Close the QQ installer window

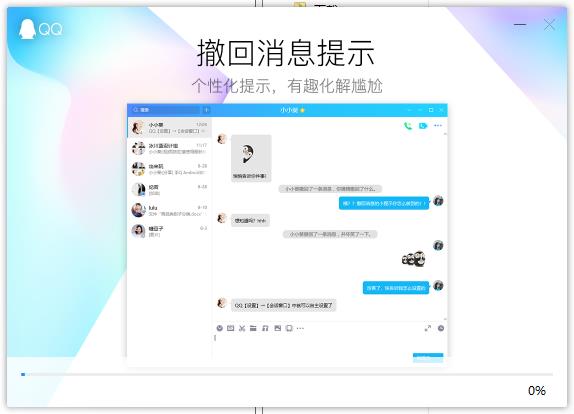549,25
